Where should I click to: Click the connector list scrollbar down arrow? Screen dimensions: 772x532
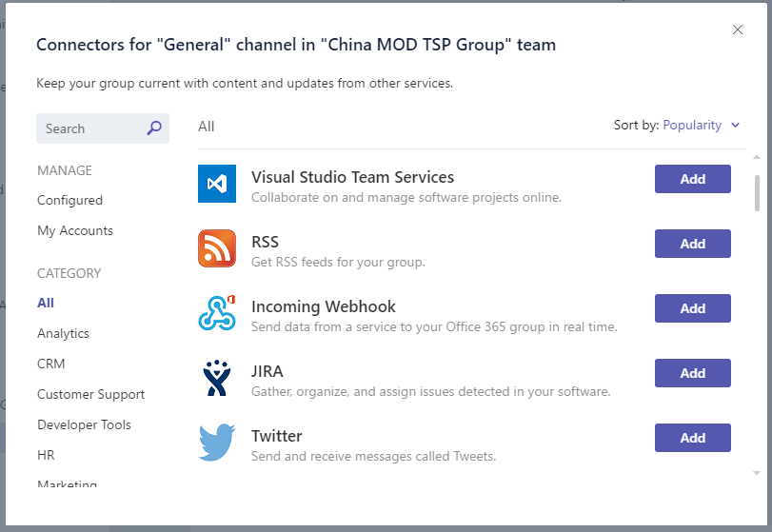[757, 473]
